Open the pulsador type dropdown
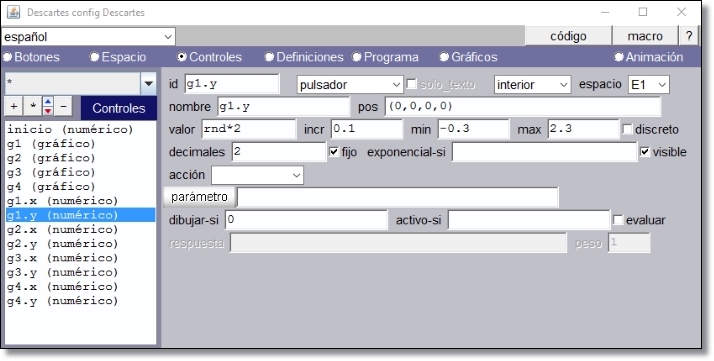Viewport: 714px width, 361px height. (x=350, y=85)
